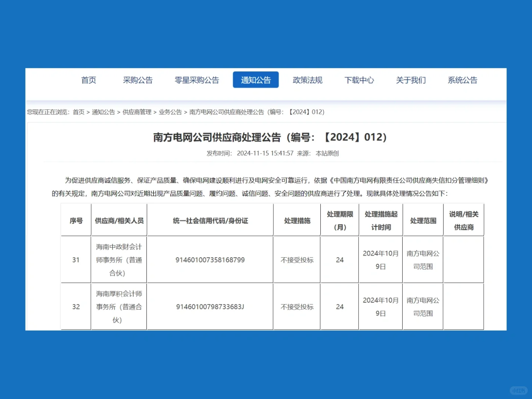Click the 序号 column header

click(x=76, y=221)
